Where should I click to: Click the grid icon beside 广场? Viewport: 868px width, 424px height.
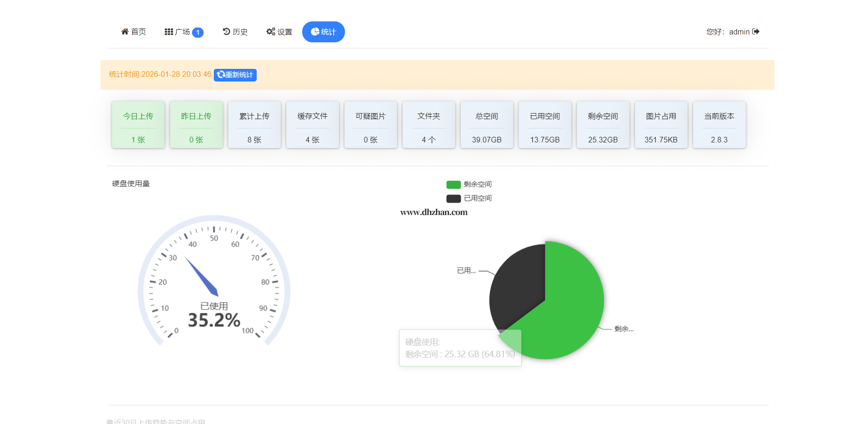169,32
